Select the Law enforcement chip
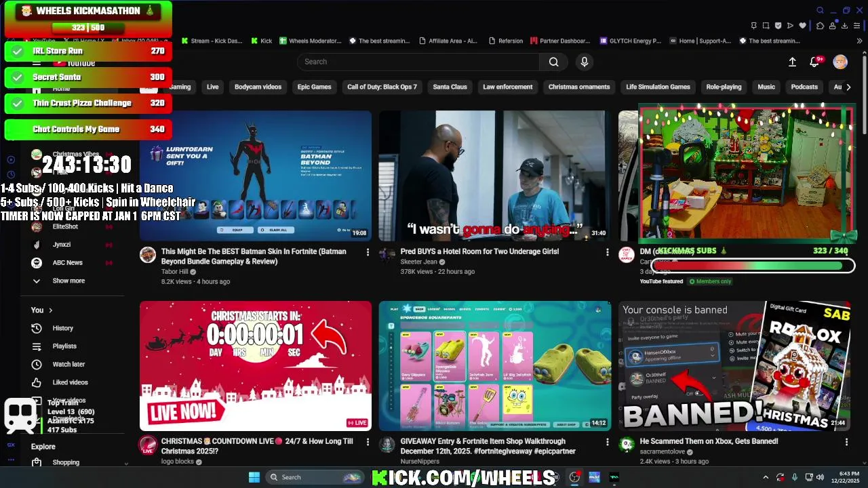 [507, 87]
